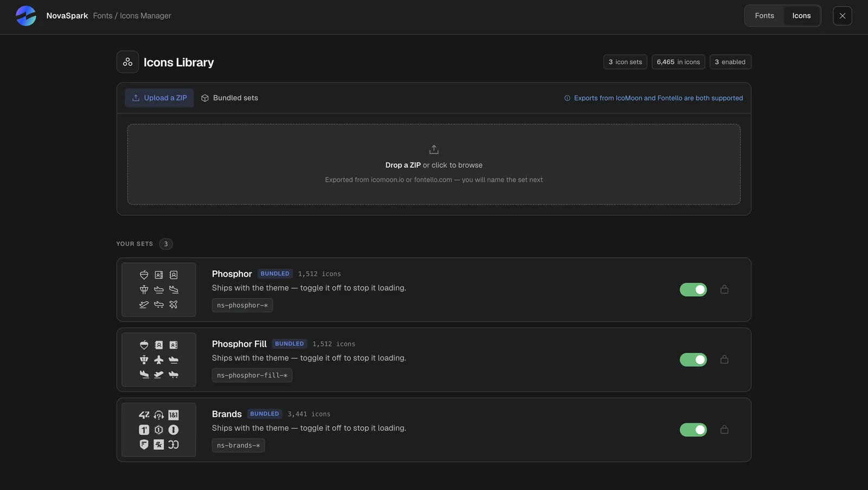Click the 'NovaSpark' brand name
Screen dimensions: 868x490
tap(67, 16)
